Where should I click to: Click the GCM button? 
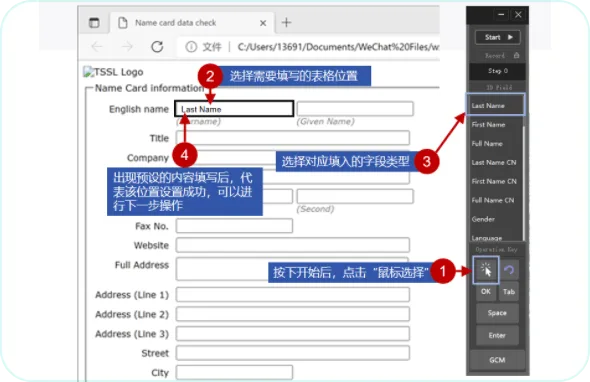pyautogui.click(x=497, y=360)
